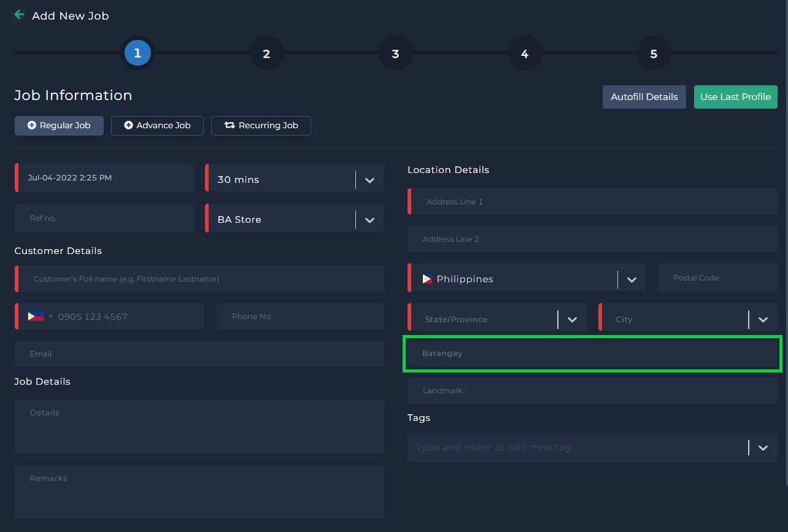Focus the Remarks text area
The width and height of the screenshot is (788, 532).
coord(199,492)
